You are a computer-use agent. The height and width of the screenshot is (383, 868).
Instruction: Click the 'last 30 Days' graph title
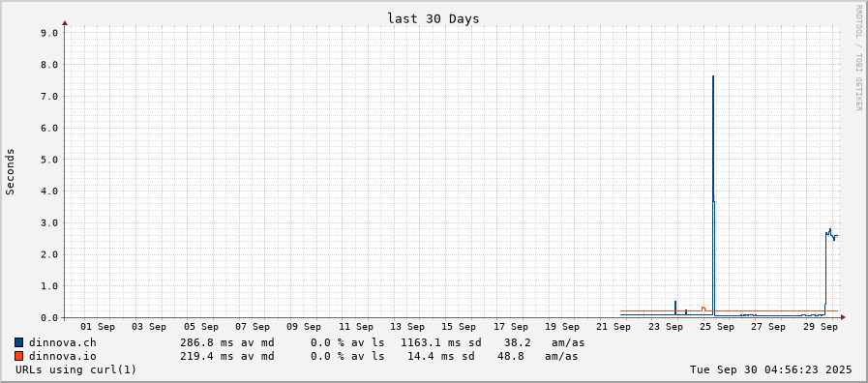point(434,18)
